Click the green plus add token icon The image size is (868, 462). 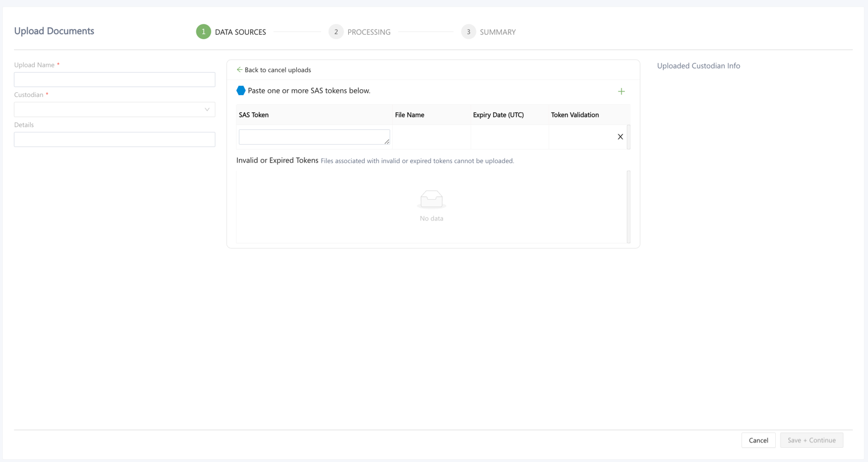point(621,92)
